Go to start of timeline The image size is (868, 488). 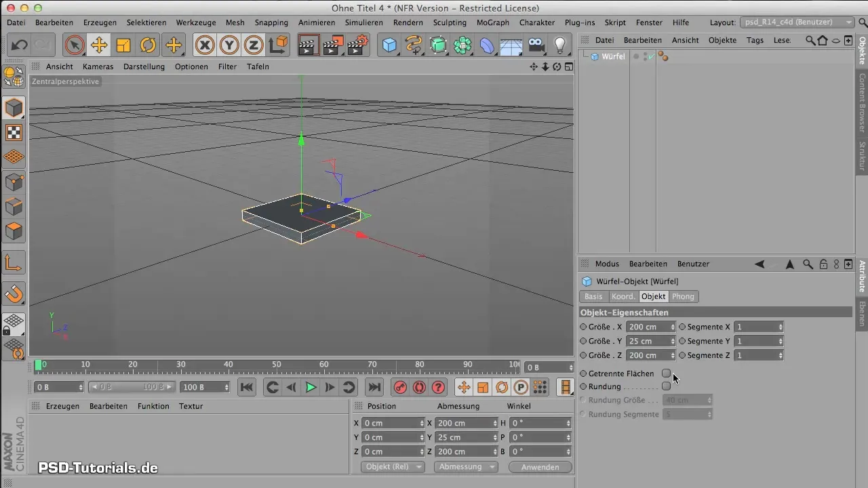(247, 387)
